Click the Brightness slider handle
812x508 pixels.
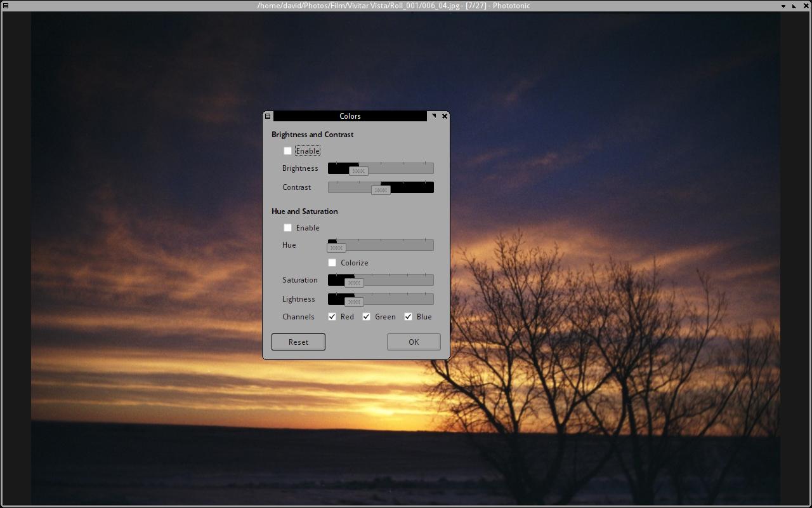(358, 171)
